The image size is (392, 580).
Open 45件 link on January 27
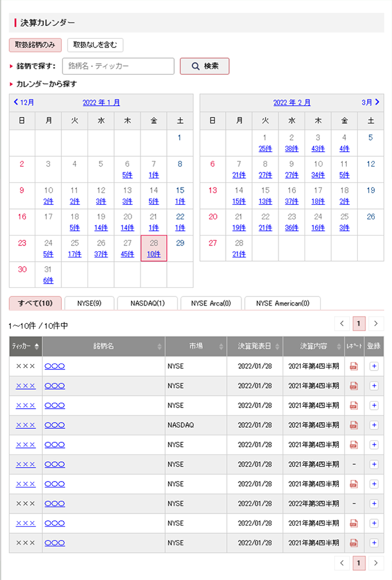point(127,254)
